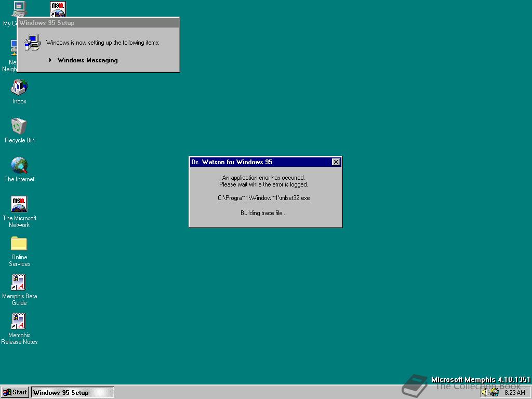Click 'Windows is now setting up' text

[102, 43]
